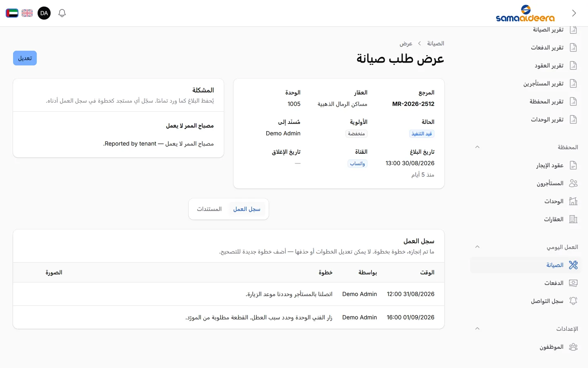The width and height of the screenshot is (588, 368).
Task: Click the تقرير الدفعات report icon
Action: click(573, 47)
